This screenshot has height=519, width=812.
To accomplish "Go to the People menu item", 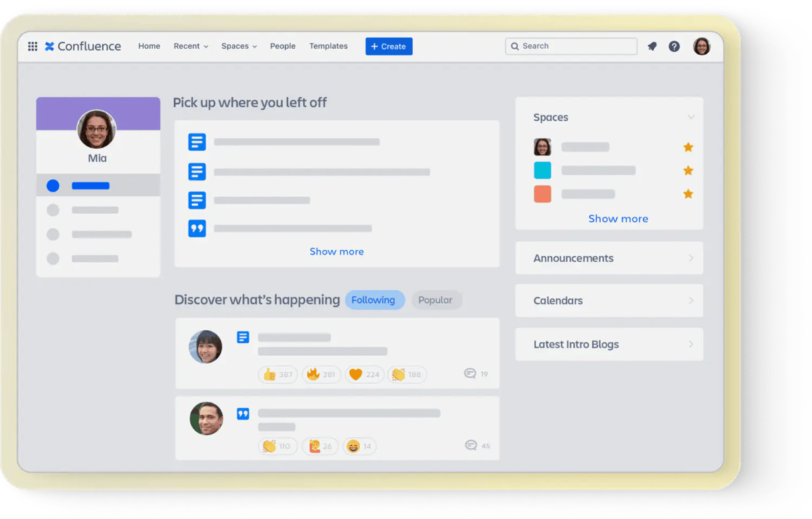I will coord(282,47).
